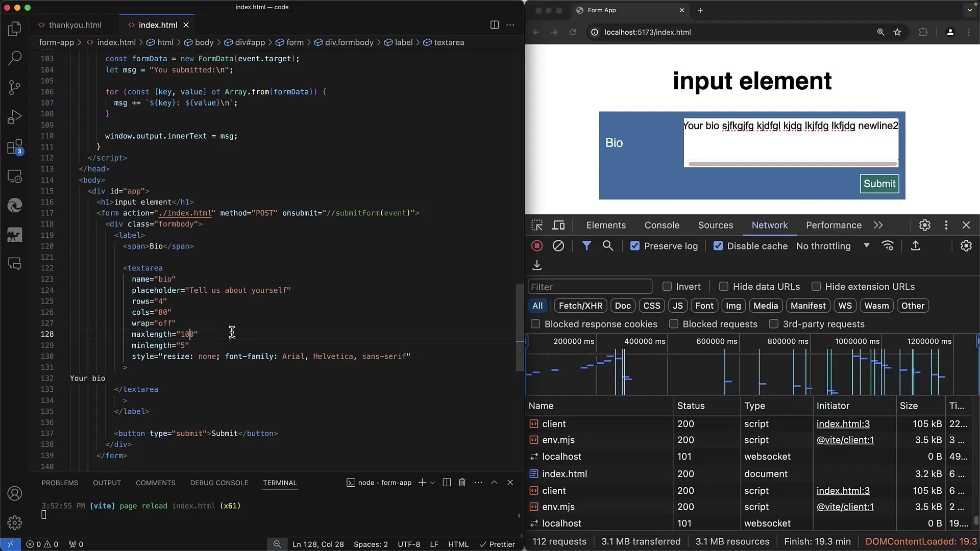Check Blocked response cookies
This screenshot has height=551, width=980.
(x=535, y=324)
